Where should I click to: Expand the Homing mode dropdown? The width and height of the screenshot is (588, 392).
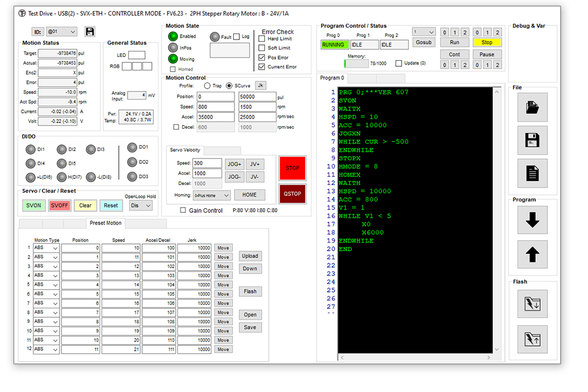pyautogui.click(x=212, y=195)
